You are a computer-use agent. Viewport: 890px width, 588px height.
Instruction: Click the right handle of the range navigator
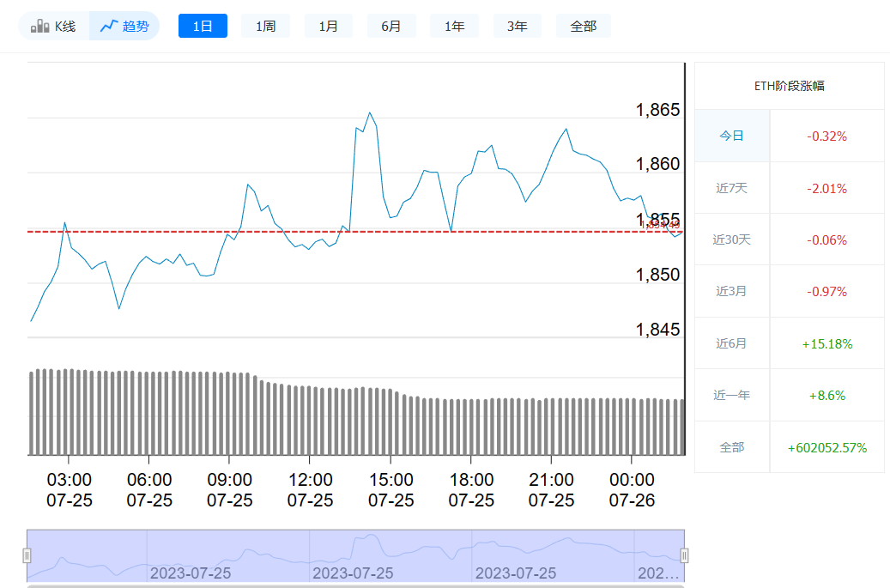[x=683, y=555]
